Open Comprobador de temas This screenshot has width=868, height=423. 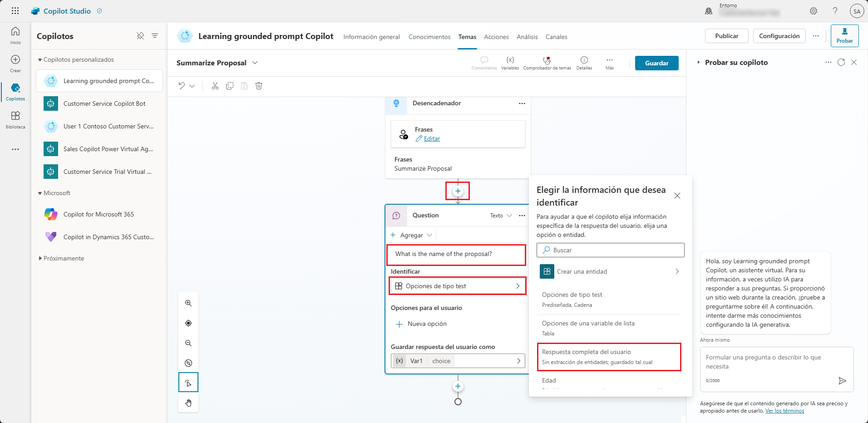[x=547, y=63]
